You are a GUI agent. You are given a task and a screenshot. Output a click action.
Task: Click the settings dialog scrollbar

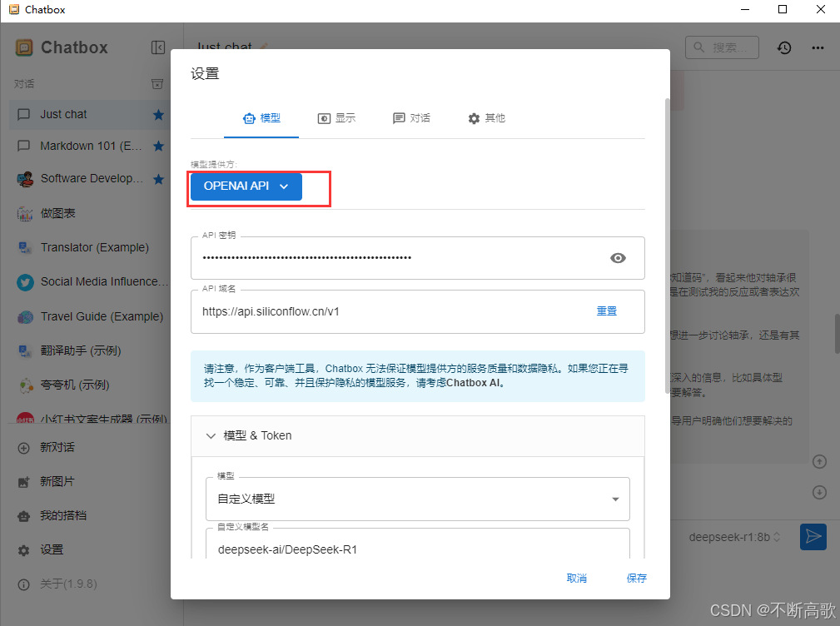pyautogui.click(x=668, y=246)
